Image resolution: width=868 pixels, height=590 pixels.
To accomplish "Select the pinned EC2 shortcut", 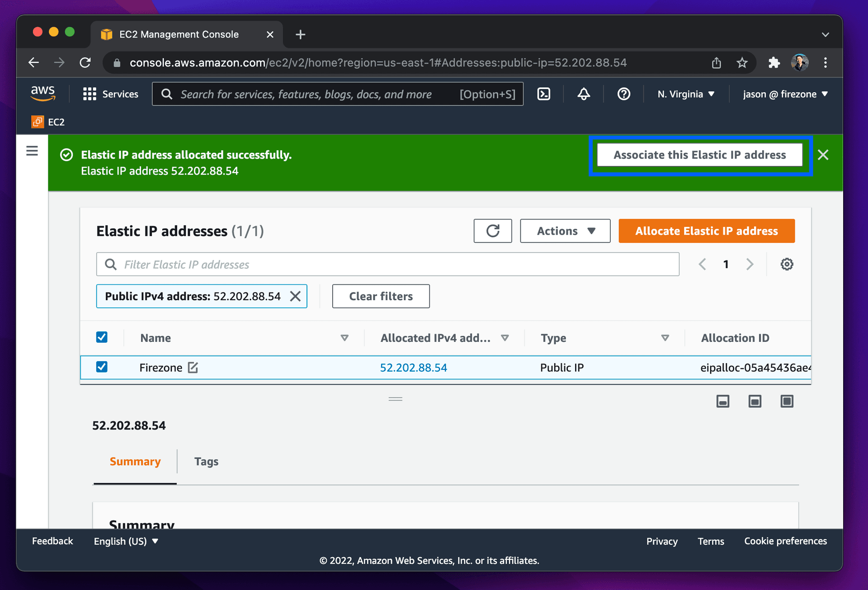I will [x=47, y=122].
